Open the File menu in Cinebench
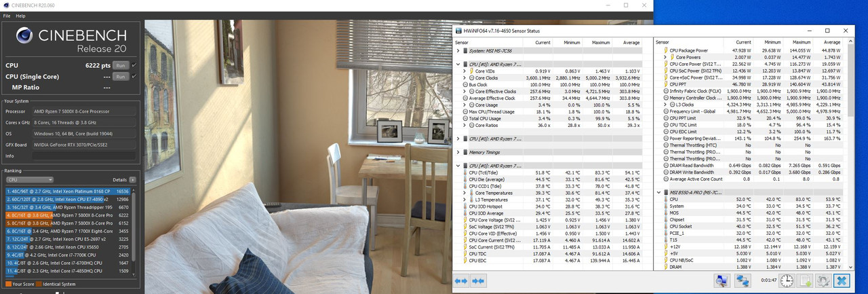Image resolution: width=868 pixels, height=294 pixels. tap(7, 15)
